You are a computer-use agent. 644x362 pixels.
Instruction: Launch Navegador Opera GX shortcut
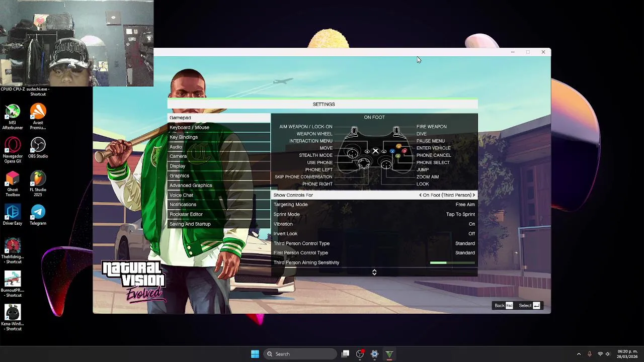tap(13, 150)
